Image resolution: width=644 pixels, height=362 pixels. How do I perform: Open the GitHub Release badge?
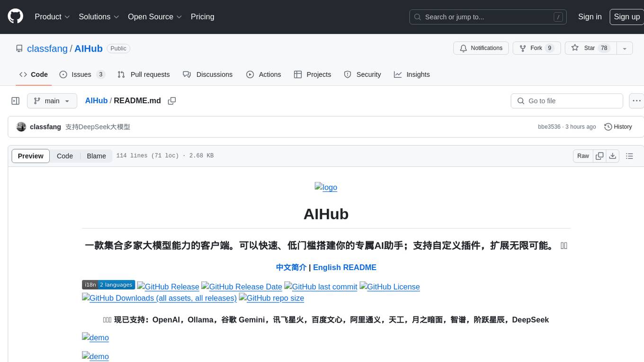click(x=168, y=287)
